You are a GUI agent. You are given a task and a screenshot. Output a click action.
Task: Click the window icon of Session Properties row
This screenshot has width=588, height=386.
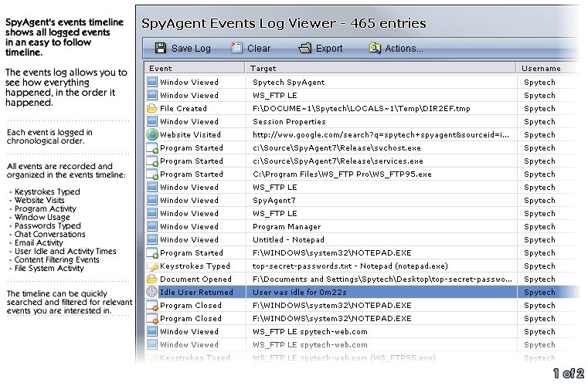click(152, 121)
